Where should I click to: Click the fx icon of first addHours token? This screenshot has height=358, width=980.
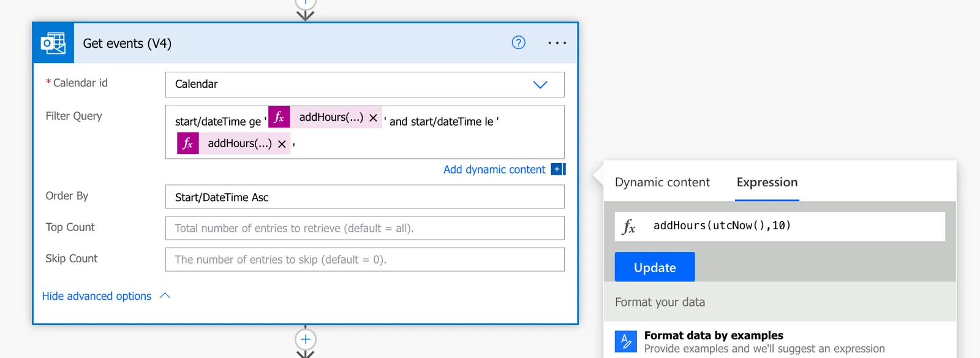(279, 117)
